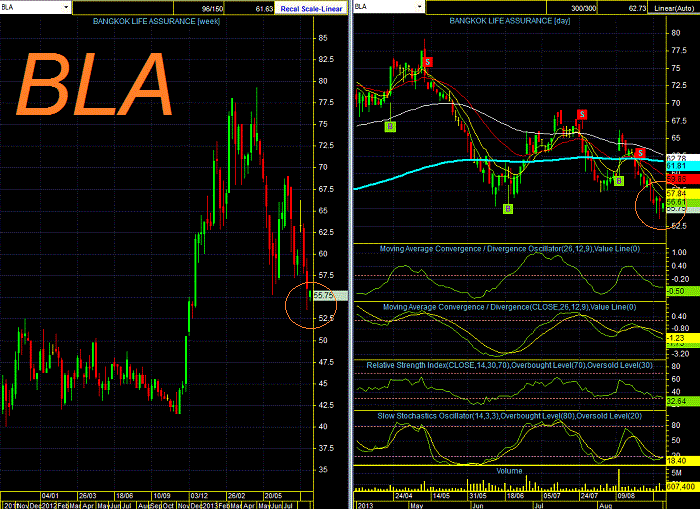Click the BANGKOK LIFE ASSURANCE [day] chart title
The image size is (700, 509).
tap(509, 21)
